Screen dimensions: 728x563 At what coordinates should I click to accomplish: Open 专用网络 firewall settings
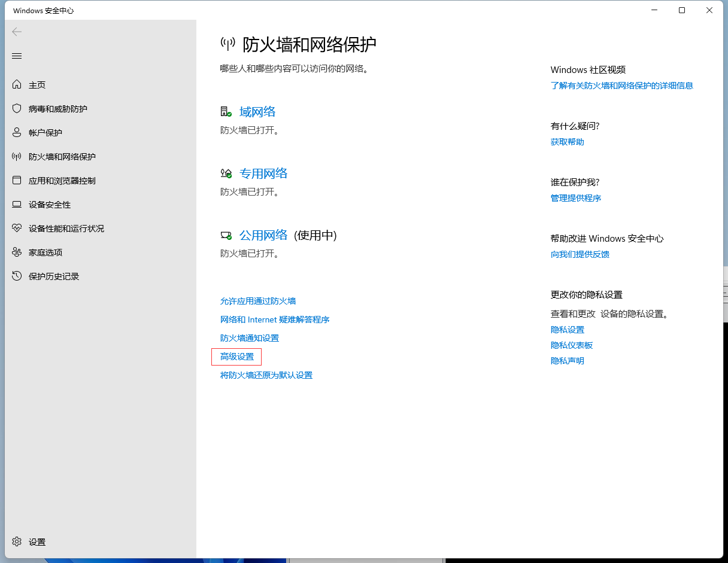[263, 174]
